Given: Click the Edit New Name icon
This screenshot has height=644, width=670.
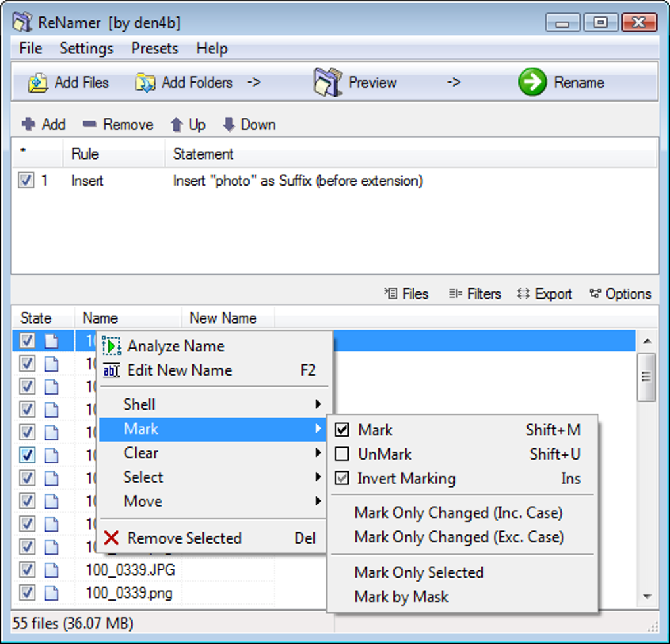Looking at the screenshot, I should pyautogui.click(x=112, y=370).
